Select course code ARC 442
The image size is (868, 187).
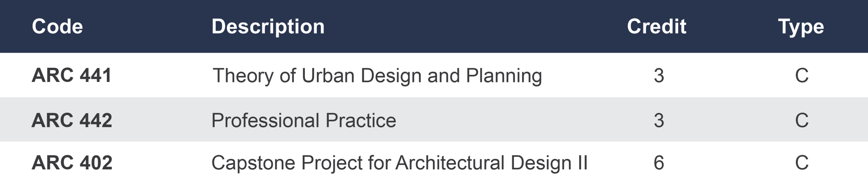click(72, 120)
